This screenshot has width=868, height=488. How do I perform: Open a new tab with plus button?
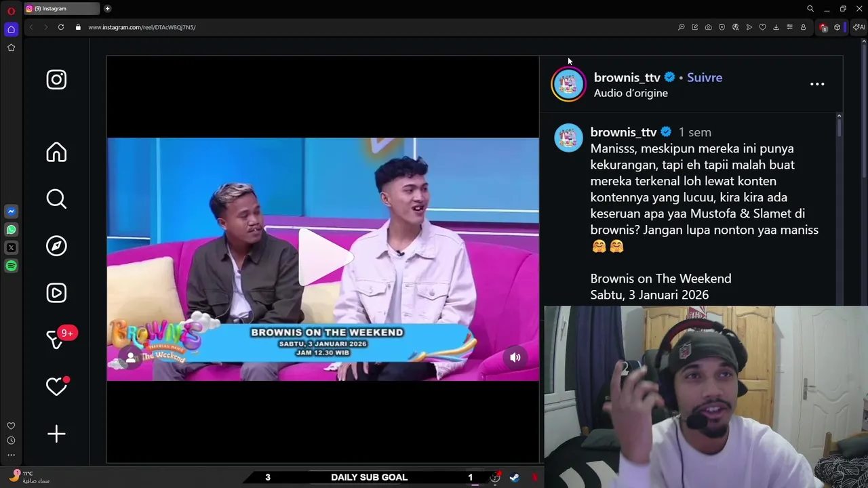tap(107, 9)
